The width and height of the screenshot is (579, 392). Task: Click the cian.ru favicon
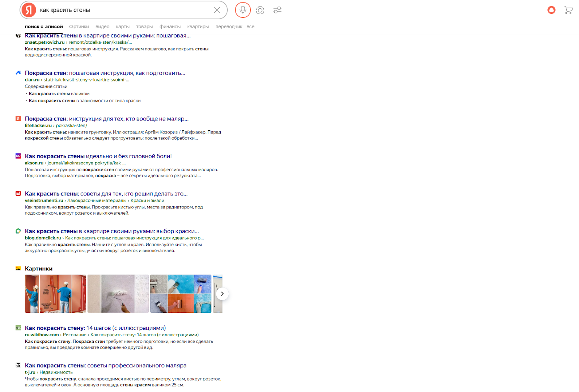click(18, 73)
